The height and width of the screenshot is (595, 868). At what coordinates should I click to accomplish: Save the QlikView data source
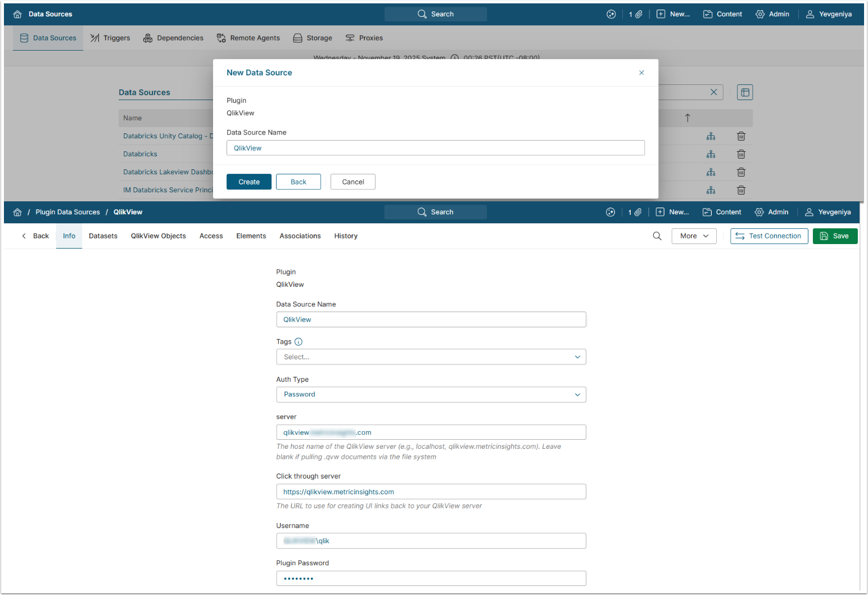point(835,236)
